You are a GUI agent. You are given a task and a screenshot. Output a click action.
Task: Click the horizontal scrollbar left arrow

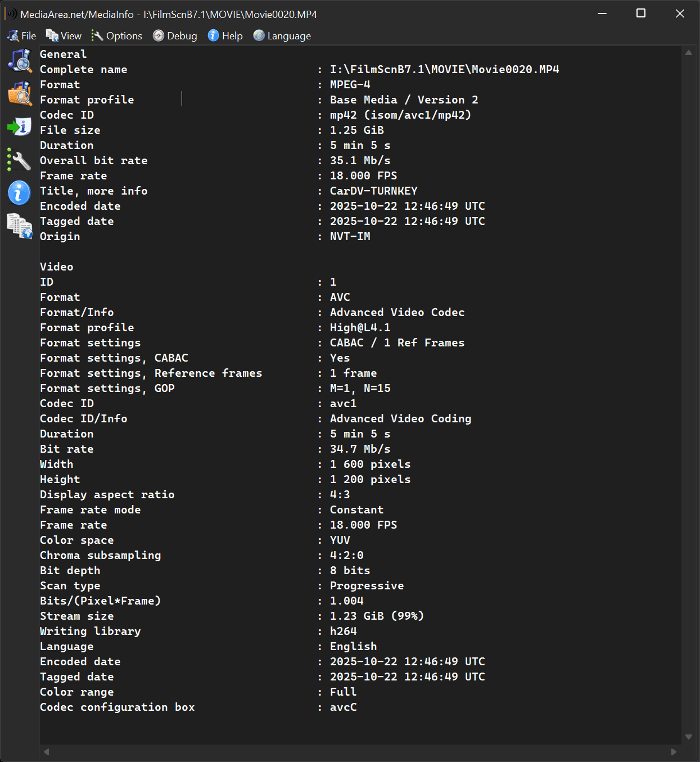click(47, 752)
